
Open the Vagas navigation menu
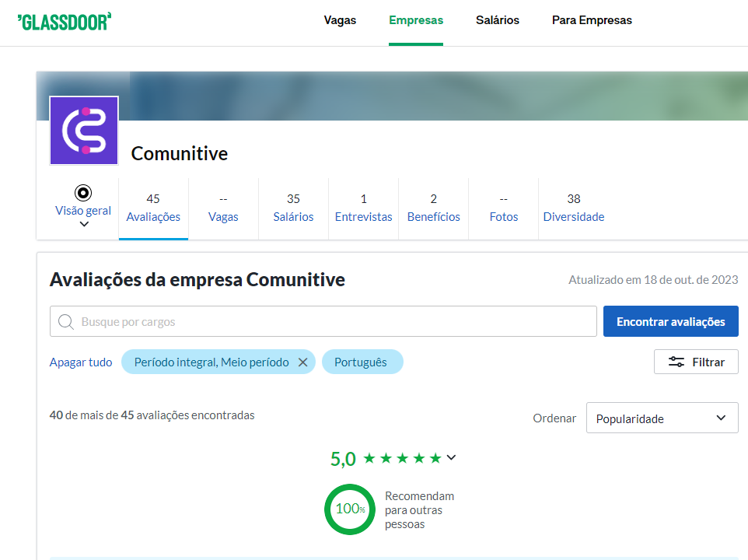[x=340, y=20]
